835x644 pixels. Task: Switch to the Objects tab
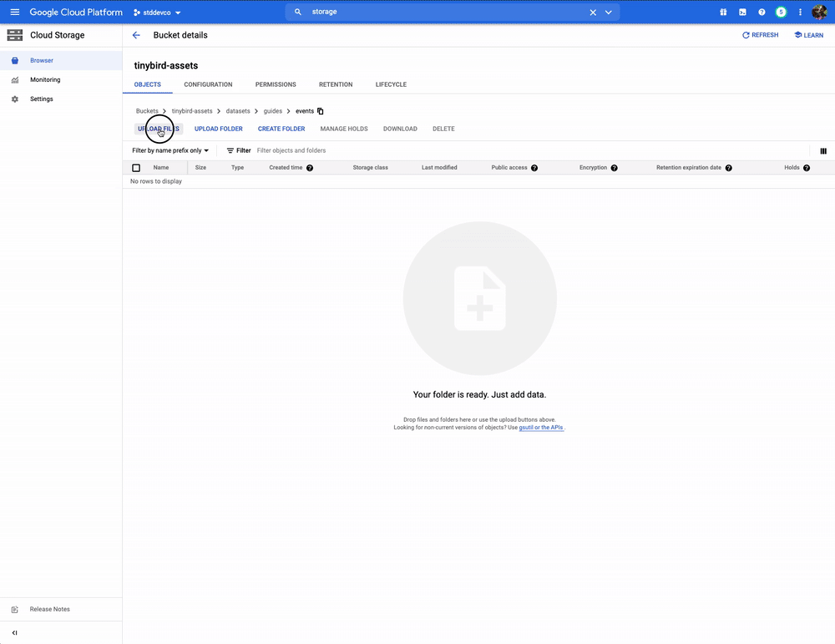tap(148, 84)
